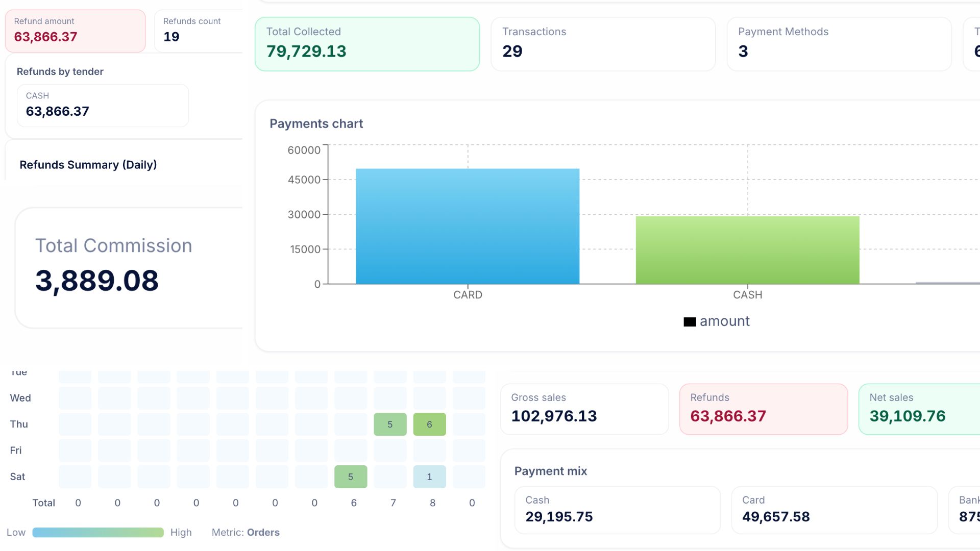Open the Refunds Summary (Daily) section
980x551 pixels.
(x=88, y=164)
